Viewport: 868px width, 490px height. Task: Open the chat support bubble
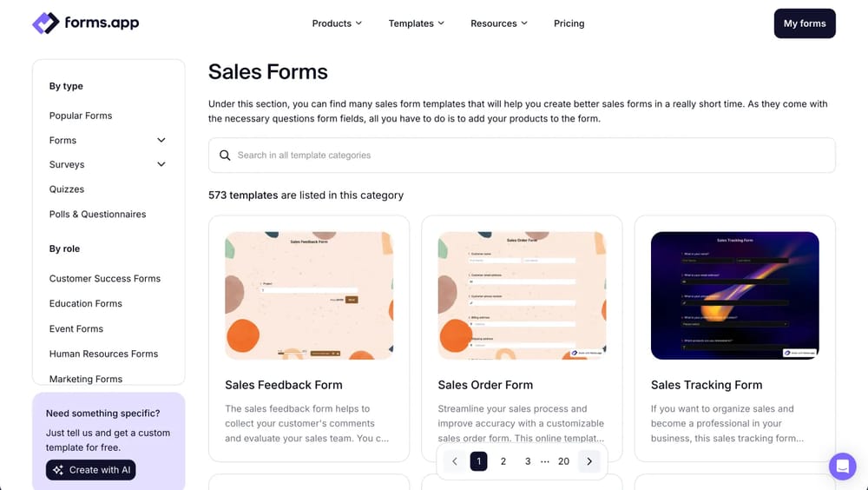[842, 466]
